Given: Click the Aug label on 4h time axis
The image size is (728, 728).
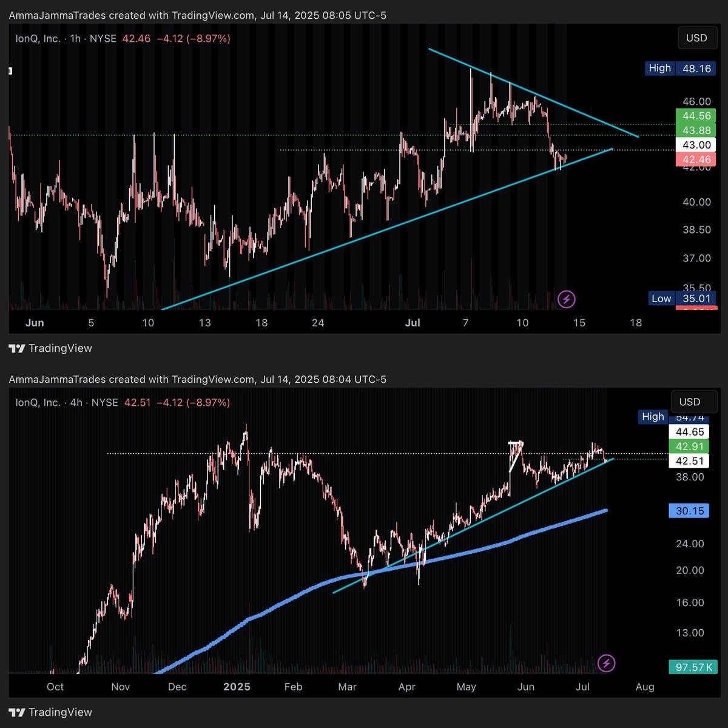Looking at the screenshot, I should tap(645, 687).
